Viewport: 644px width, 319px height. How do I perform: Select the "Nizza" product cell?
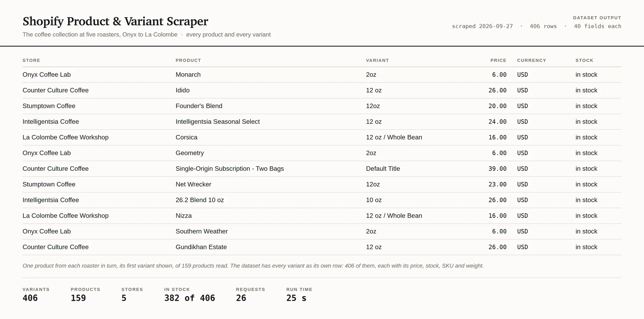click(x=184, y=216)
